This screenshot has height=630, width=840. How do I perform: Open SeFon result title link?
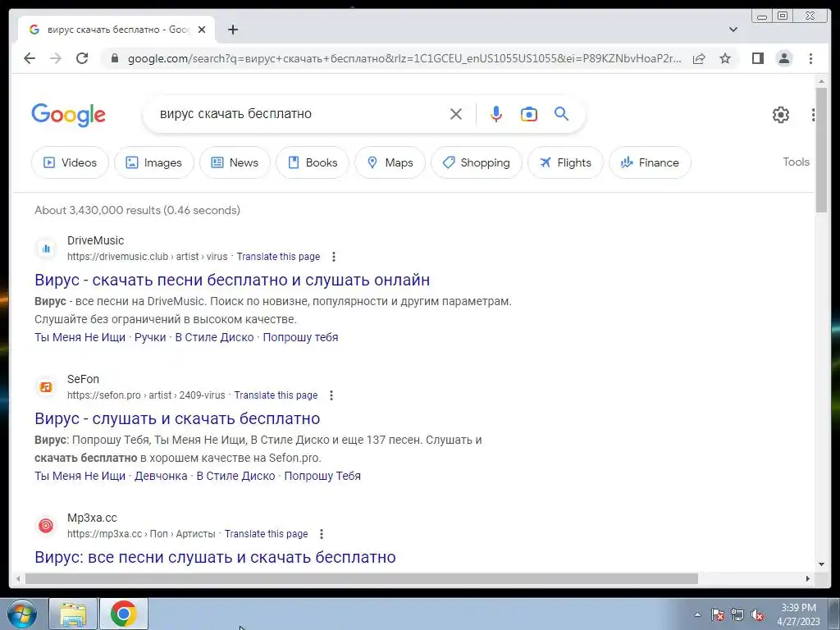point(177,418)
